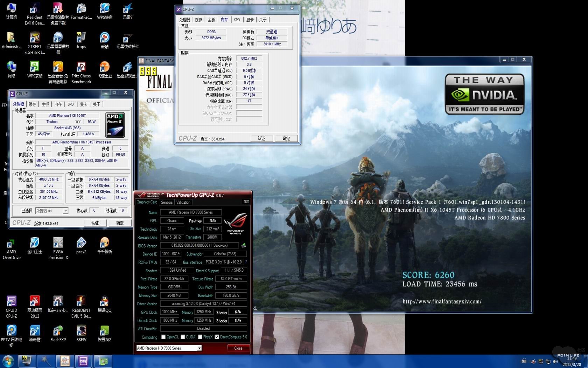Screen dimensions: 588x368
Task: Click the Close button in GPU-Z
Action: [238, 348]
